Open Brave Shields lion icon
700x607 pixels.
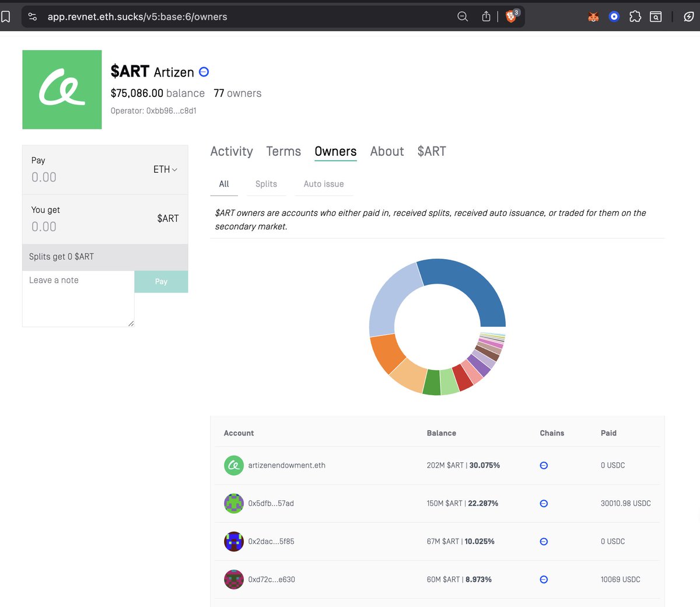tap(511, 16)
